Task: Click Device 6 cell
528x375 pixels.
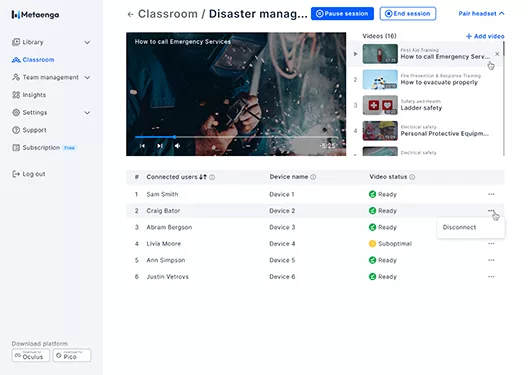Action: click(282, 277)
